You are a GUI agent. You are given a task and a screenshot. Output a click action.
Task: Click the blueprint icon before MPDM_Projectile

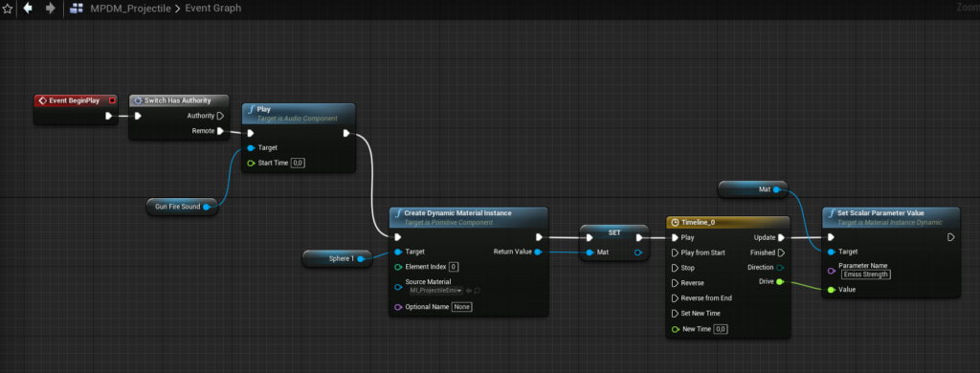click(77, 8)
